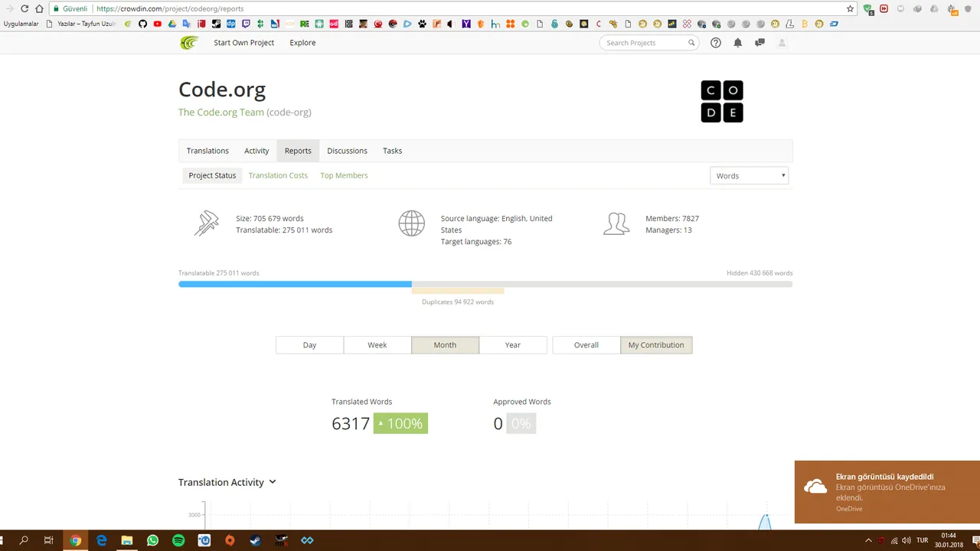The image size is (980, 551).
Task: Open Top Members report
Action: (x=344, y=175)
